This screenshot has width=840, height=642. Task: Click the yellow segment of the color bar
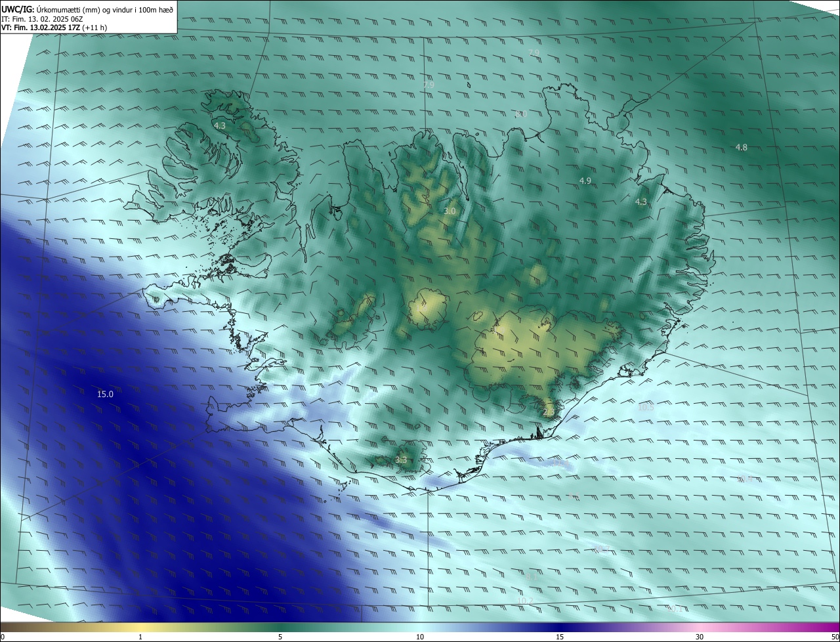[x=140, y=627]
